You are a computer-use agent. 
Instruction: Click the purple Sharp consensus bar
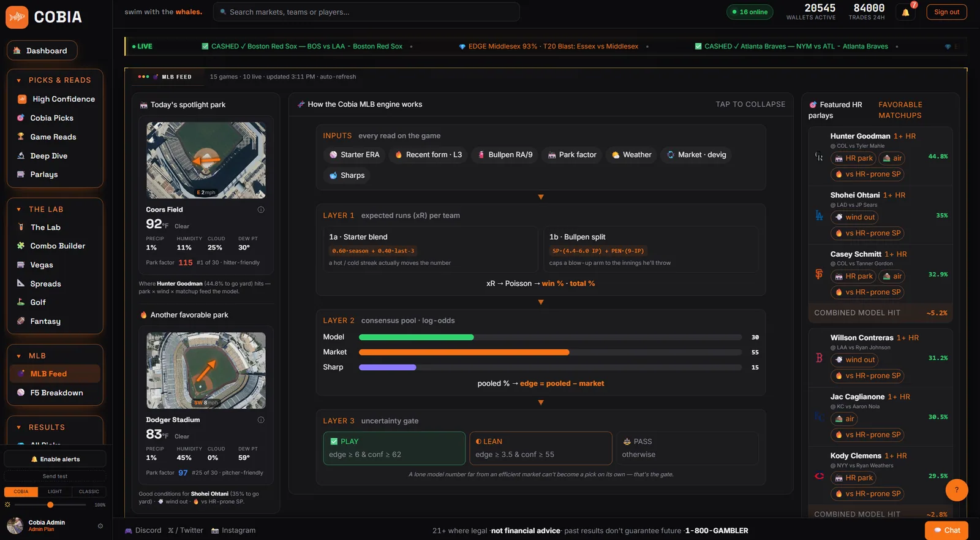[x=388, y=367]
